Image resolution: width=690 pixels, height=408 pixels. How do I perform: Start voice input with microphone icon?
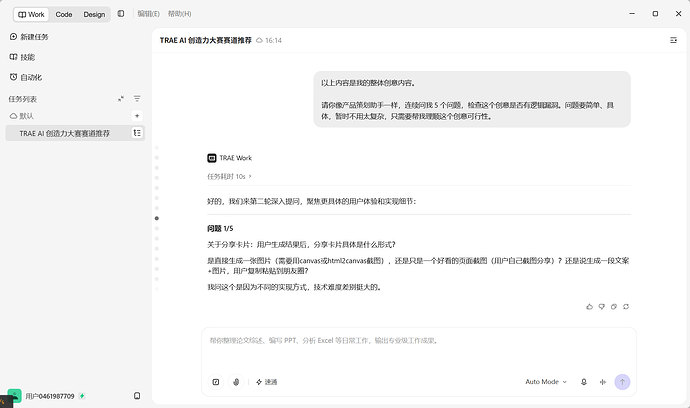[584, 382]
